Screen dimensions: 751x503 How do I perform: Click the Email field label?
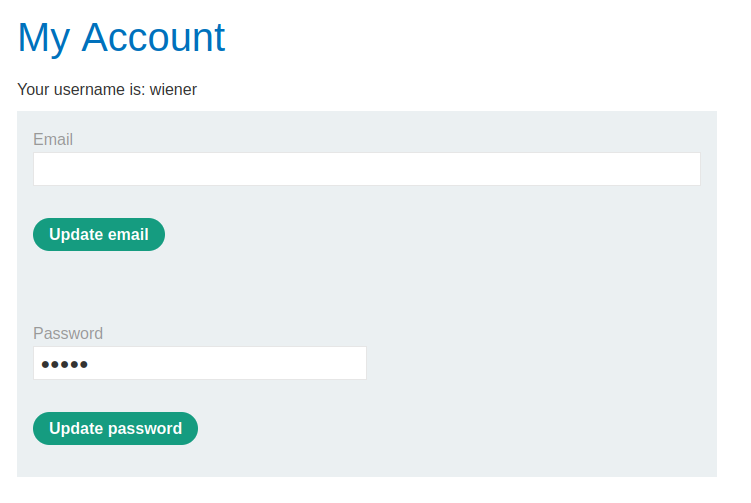[53, 139]
